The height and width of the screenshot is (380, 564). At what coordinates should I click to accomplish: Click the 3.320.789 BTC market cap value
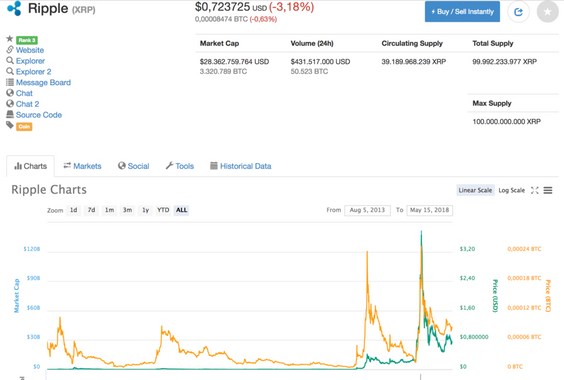coord(223,71)
